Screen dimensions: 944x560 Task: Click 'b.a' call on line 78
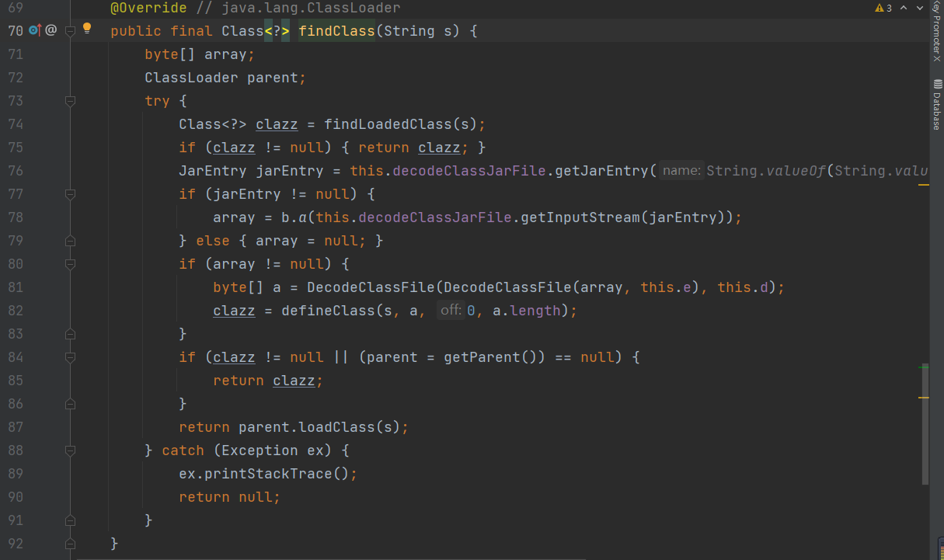coord(294,217)
